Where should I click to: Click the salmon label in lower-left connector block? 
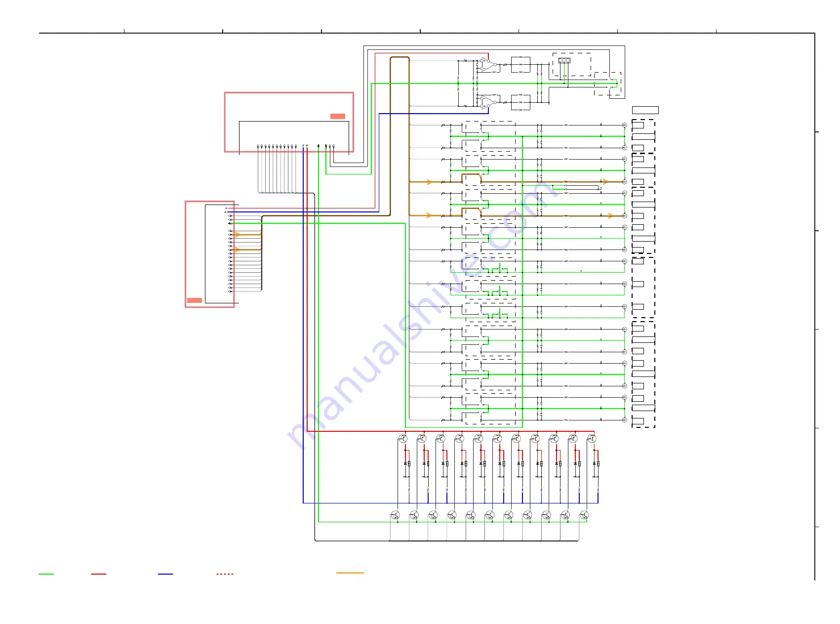click(195, 300)
